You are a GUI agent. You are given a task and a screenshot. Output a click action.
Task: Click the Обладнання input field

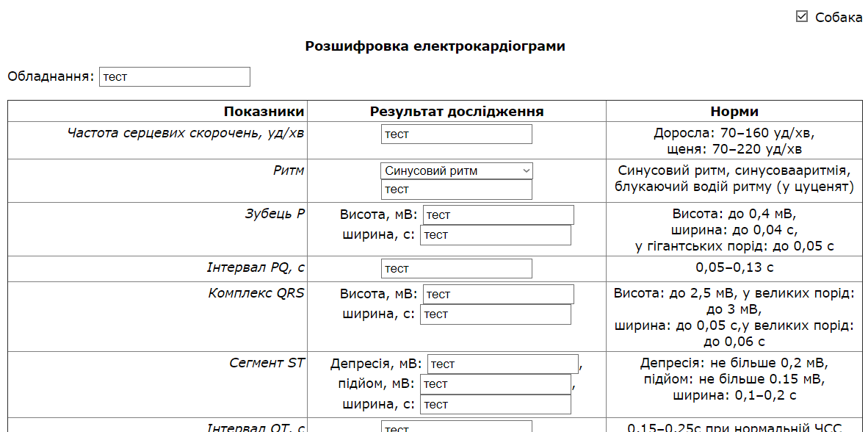(175, 76)
